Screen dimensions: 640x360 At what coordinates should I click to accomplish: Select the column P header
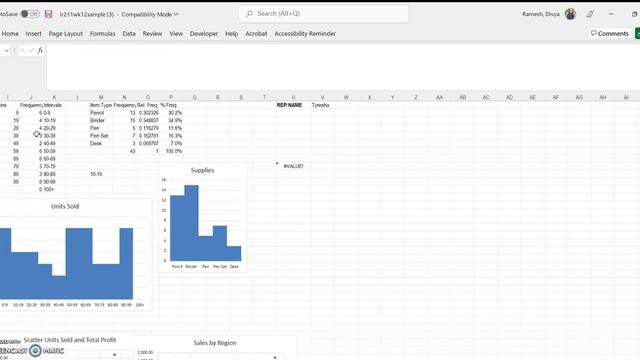tap(171, 97)
